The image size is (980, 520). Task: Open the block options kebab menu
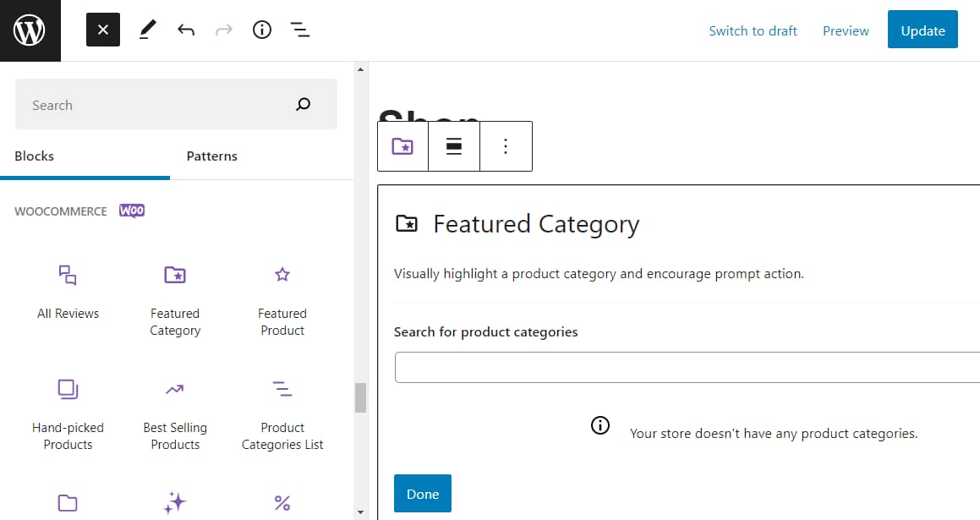506,145
